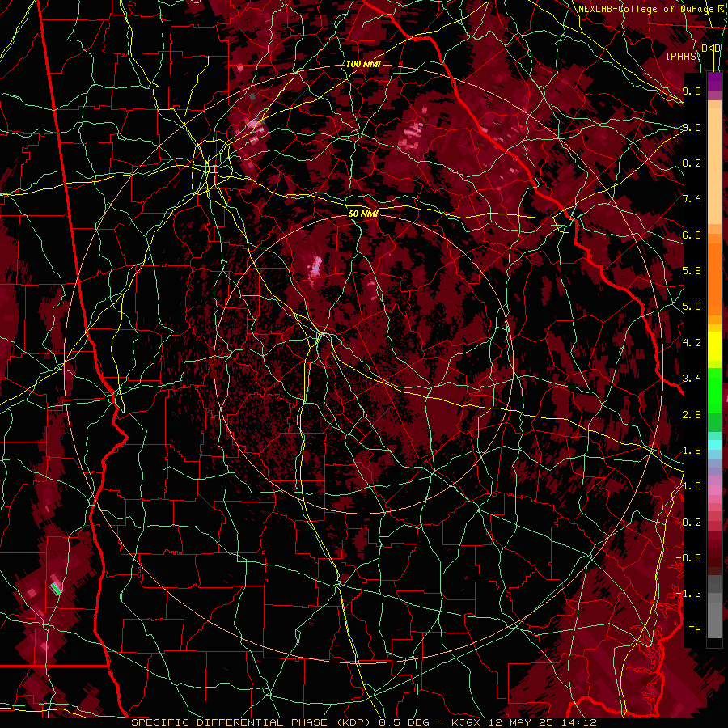728x728 pixels.
Task: Select the 3.4 legend value
Action: (692, 378)
